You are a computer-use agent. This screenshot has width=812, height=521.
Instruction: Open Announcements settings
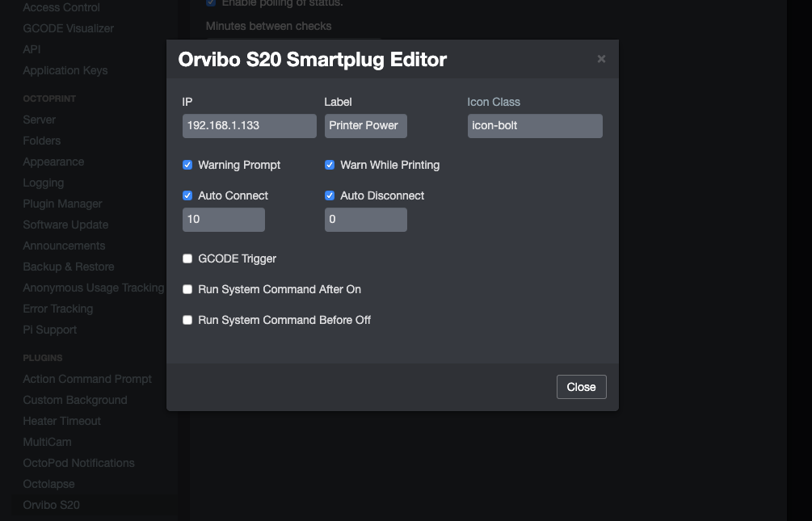[x=64, y=246]
